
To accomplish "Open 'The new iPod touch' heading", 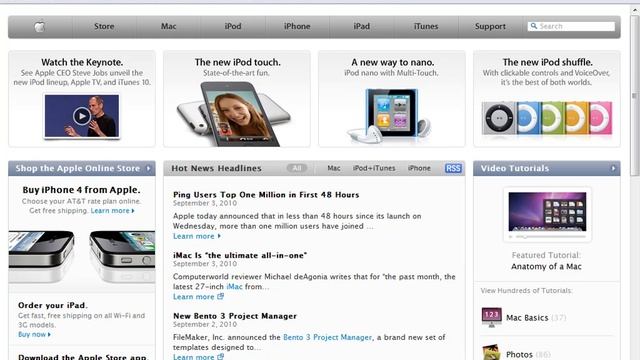I will 238,62.
